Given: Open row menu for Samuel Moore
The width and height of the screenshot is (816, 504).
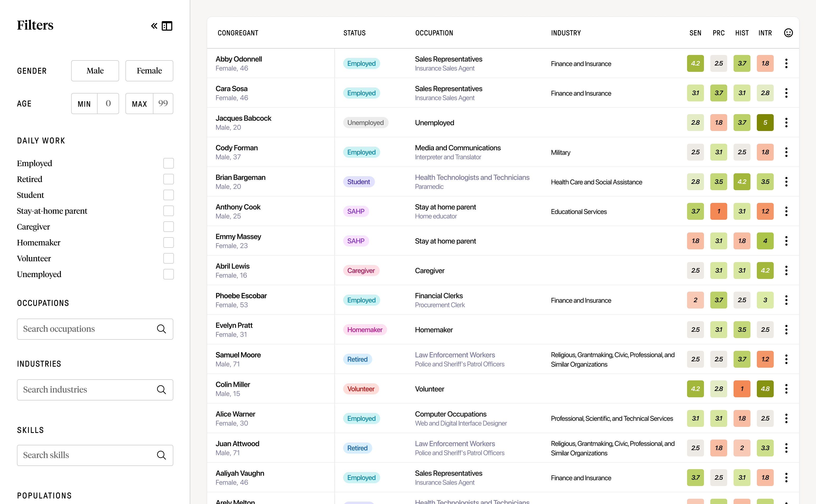Looking at the screenshot, I should click(x=786, y=359).
